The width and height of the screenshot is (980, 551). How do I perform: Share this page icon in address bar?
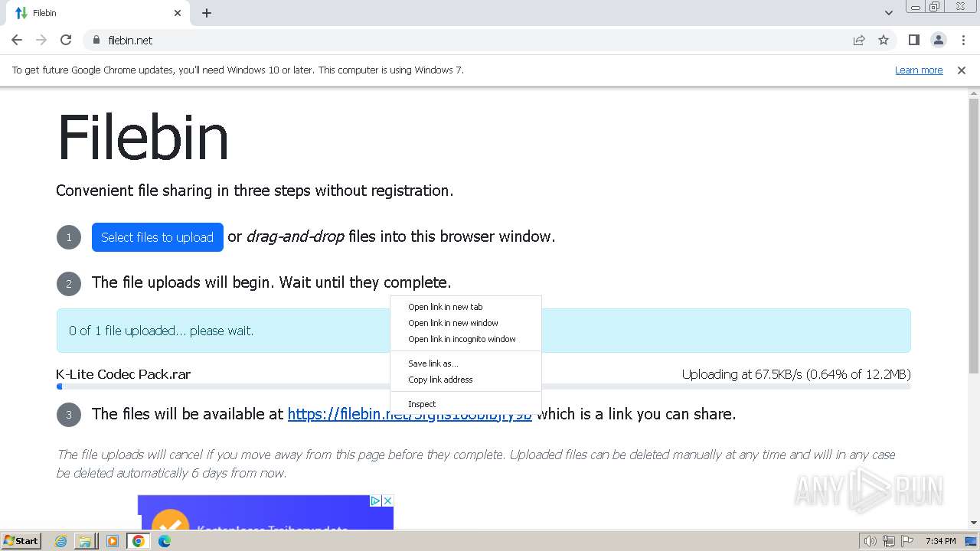[x=859, y=40]
